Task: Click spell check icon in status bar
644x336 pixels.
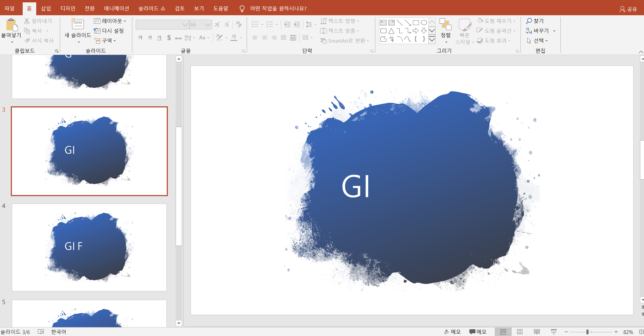Action: (41, 332)
